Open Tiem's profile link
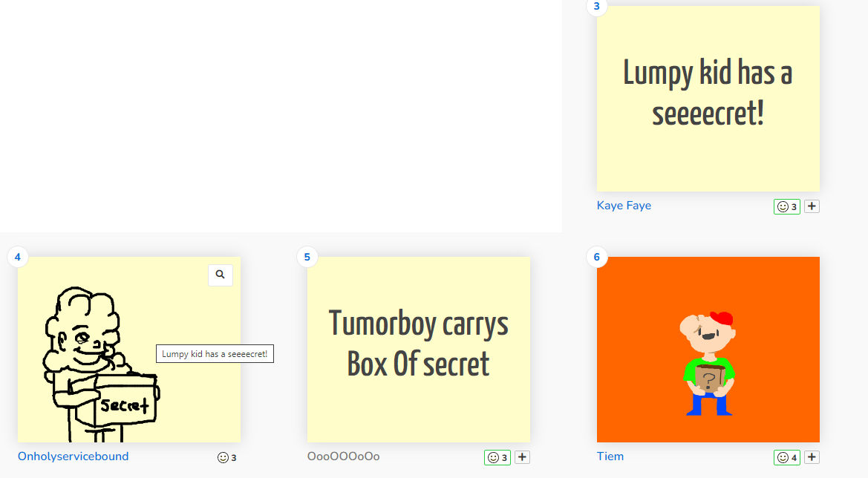 point(610,456)
